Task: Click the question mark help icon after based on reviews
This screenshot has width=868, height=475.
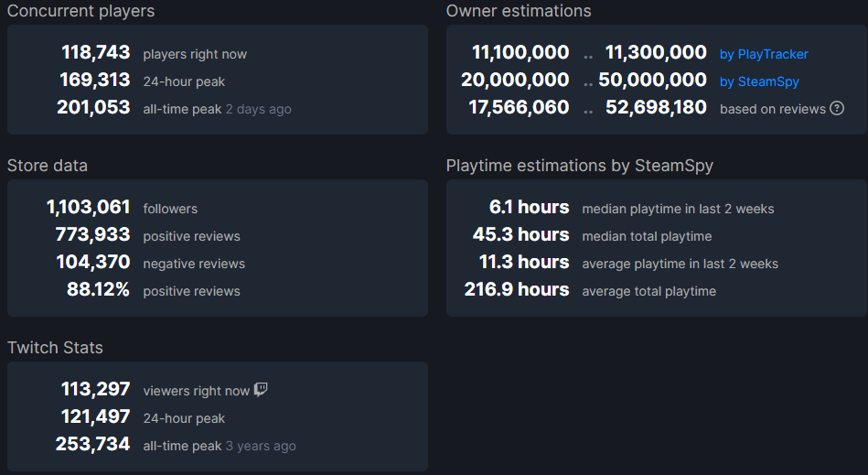Action: pos(837,109)
